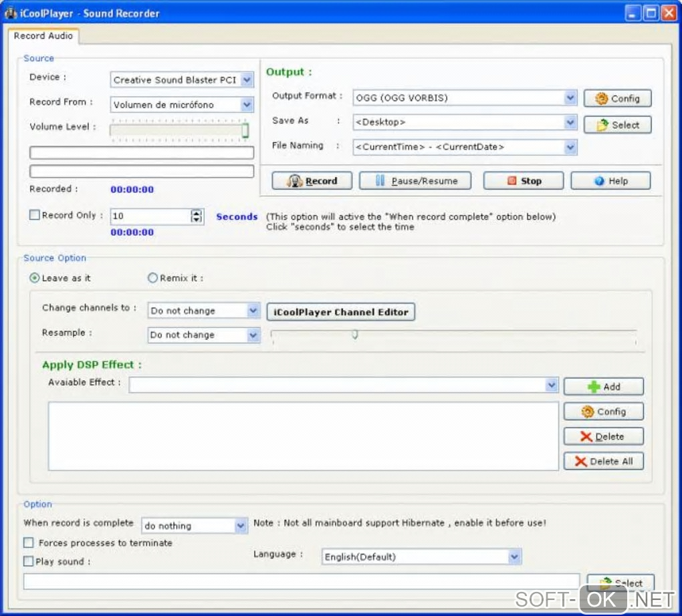Click the Seconds unit link
Viewport: 682px width, 616px height.
(x=237, y=216)
